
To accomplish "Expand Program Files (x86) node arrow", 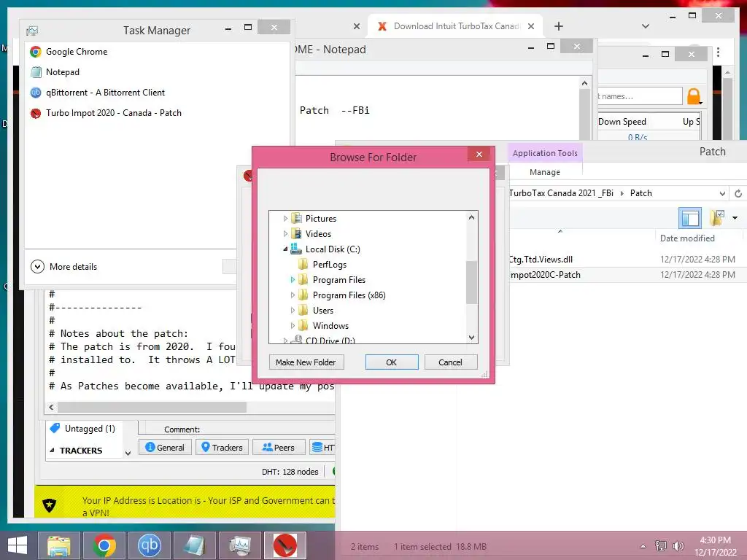I will coord(293,295).
